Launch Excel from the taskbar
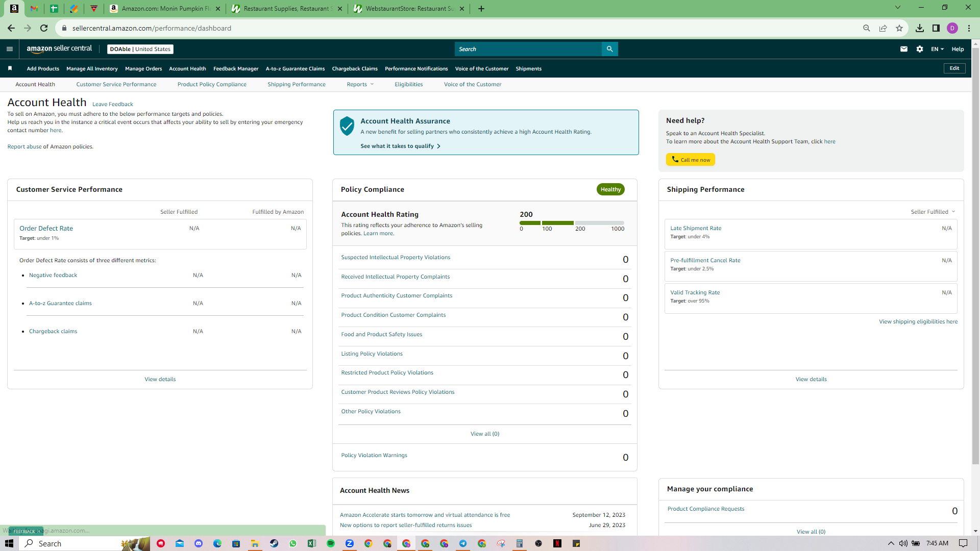Screen dimensions: 980x551 click(x=312, y=543)
